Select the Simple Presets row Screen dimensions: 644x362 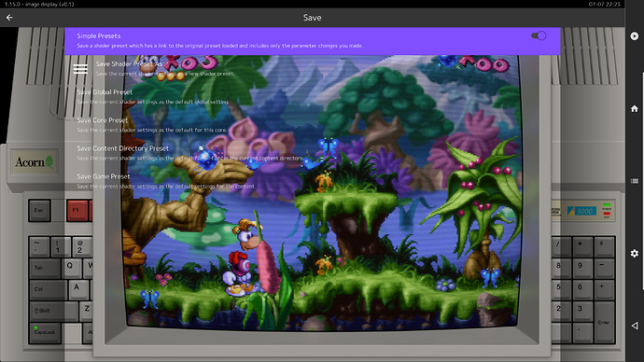pyautogui.click(x=312, y=41)
